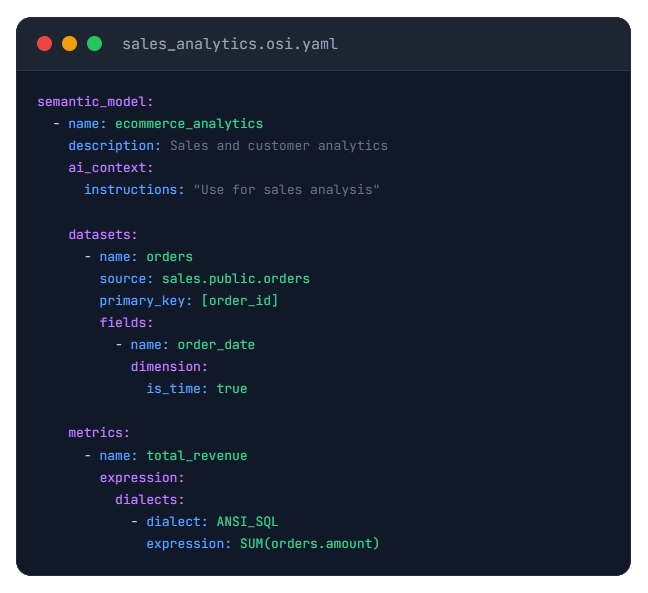Click the total_revenue metric name

point(197,455)
